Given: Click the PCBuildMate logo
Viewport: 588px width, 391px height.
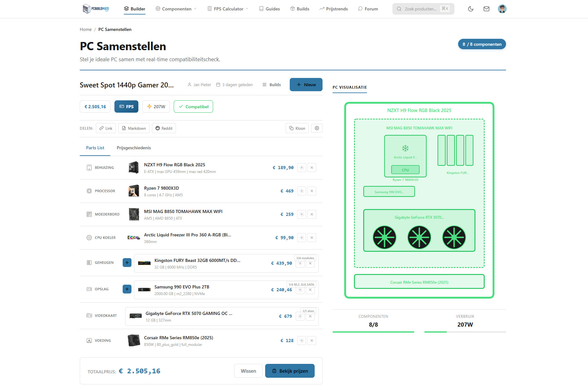Looking at the screenshot, I should [x=96, y=9].
